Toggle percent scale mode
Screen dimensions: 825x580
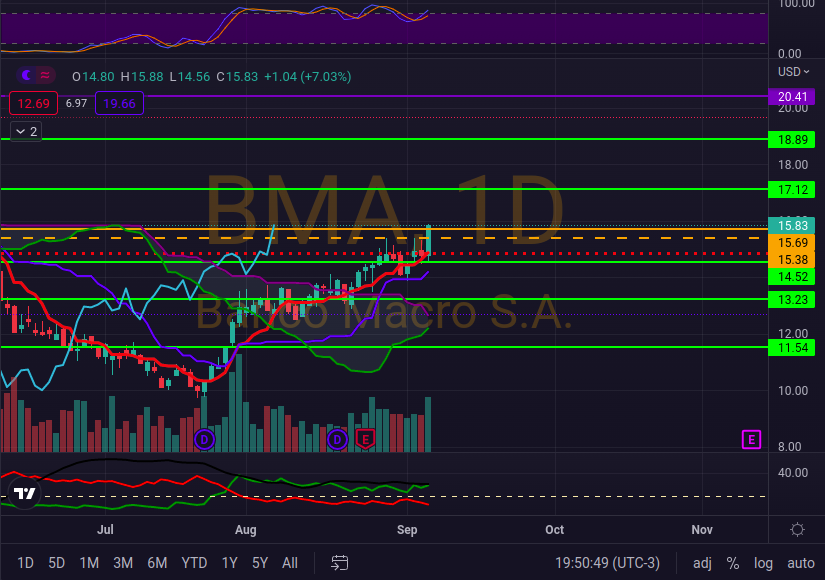[x=732, y=563]
